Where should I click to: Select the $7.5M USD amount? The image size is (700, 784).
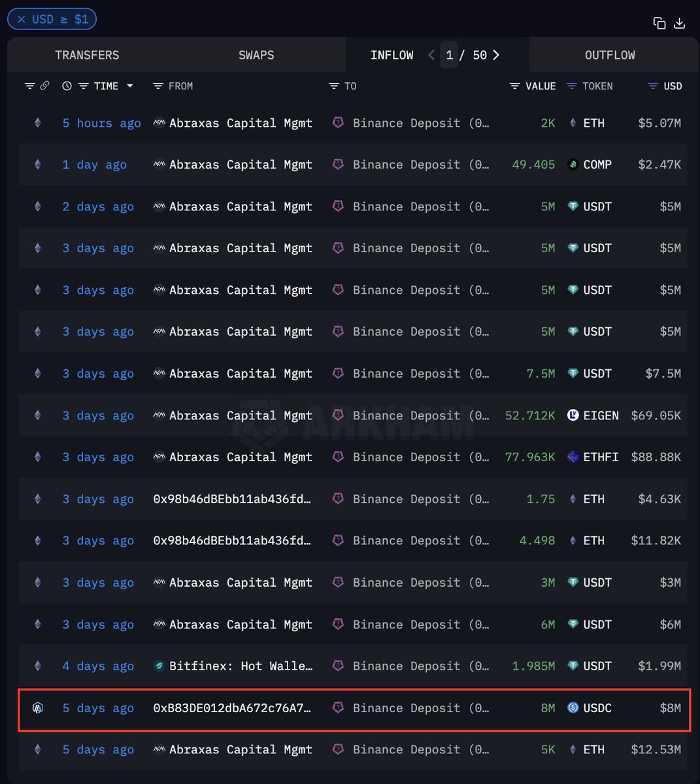pyautogui.click(x=663, y=374)
